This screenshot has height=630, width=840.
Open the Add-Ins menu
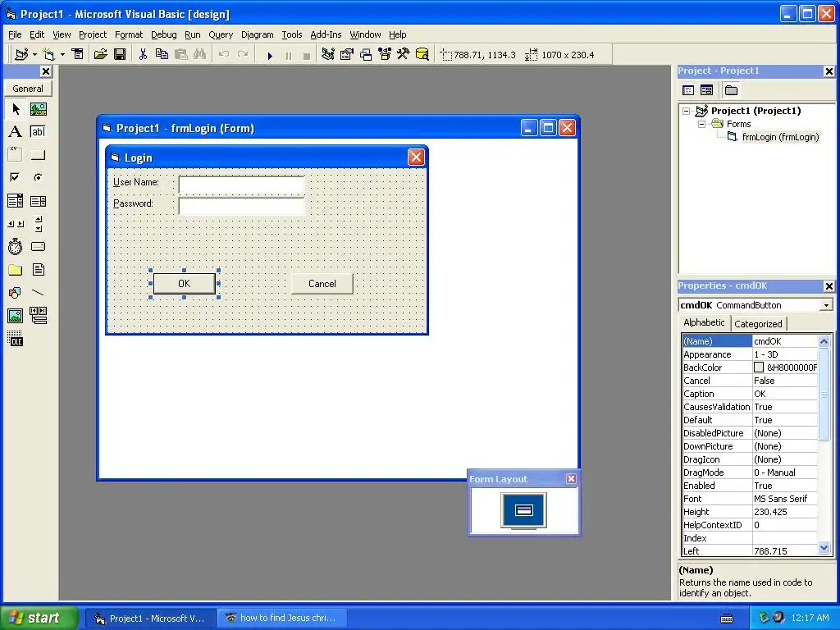pos(326,34)
